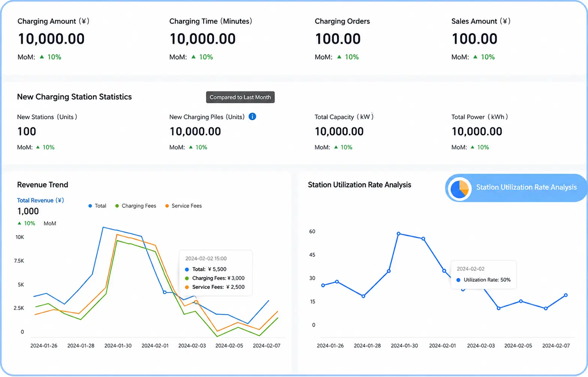Screen dimensions: 588x377
Task: Click the Total Revenue value 1,000
Action: click(28, 211)
